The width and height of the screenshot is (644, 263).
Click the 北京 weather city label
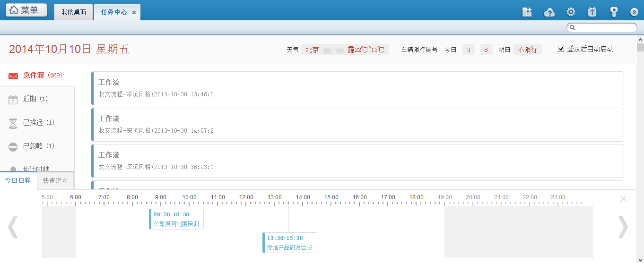pyautogui.click(x=312, y=50)
